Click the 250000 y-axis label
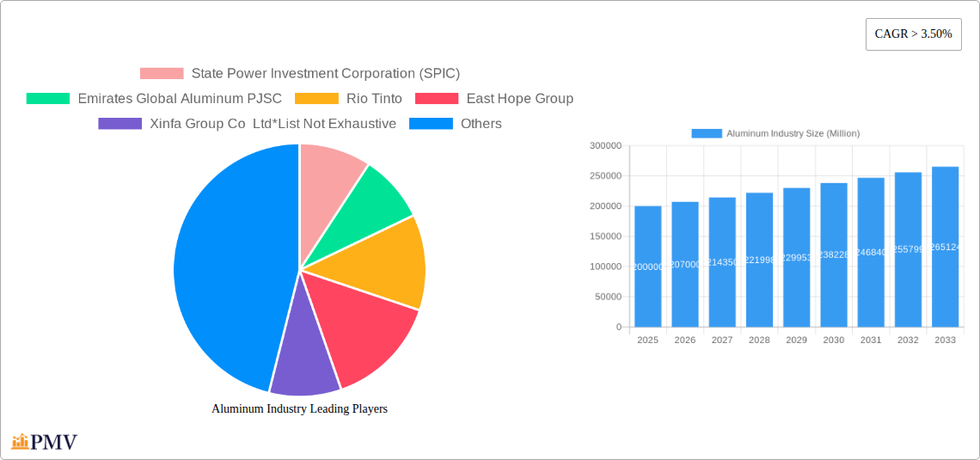Image resolution: width=980 pixels, height=460 pixels. tap(606, 175)
